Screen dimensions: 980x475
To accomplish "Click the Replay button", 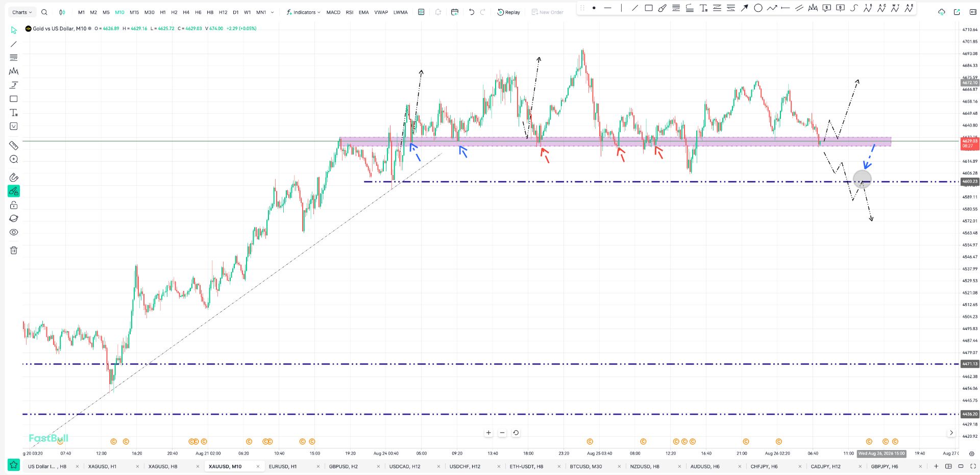I will [509, 12].
